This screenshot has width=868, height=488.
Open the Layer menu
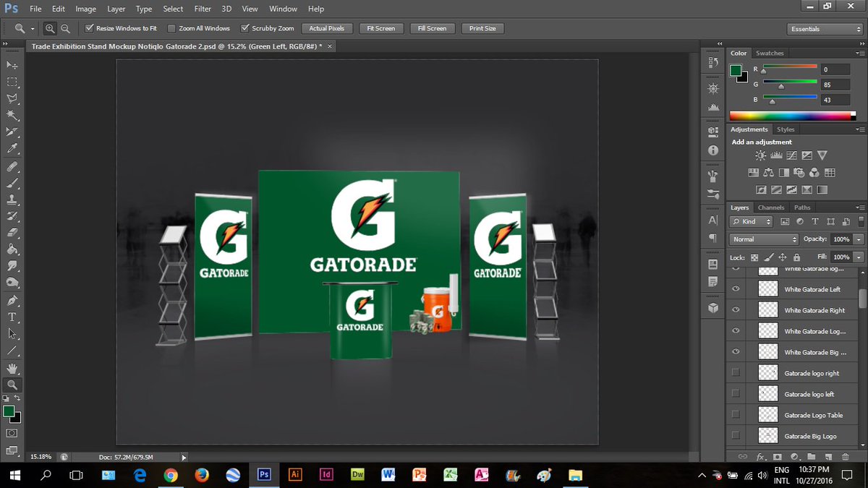[116, 9]
